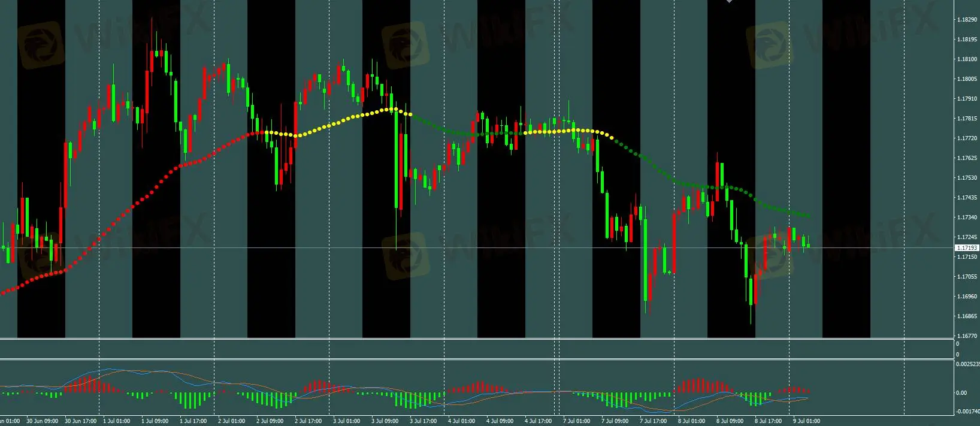Click the 2 Jul 01:00 time label
This screenshot has height=426, width=980.
click(x=231, y=421)
